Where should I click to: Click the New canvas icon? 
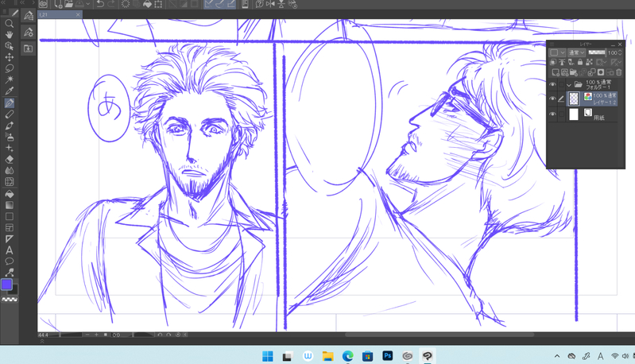coord(58,4)
